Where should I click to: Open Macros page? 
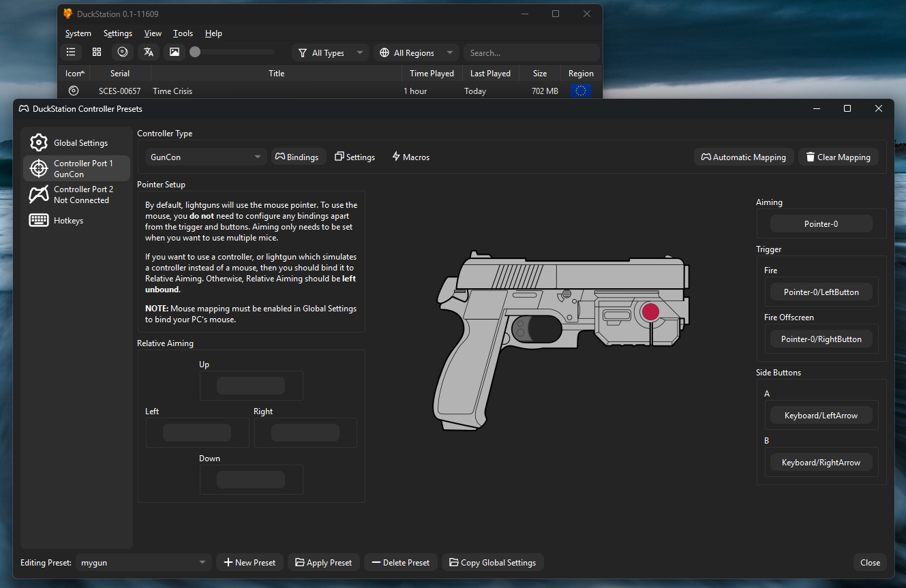click(x=411, y=157)
